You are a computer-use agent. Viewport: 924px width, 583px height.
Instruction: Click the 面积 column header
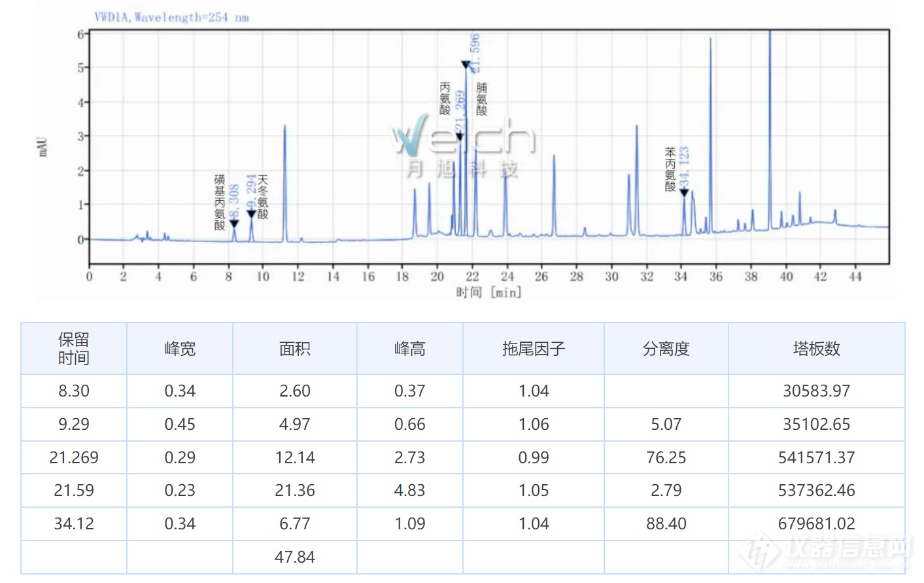click(295, 349)
